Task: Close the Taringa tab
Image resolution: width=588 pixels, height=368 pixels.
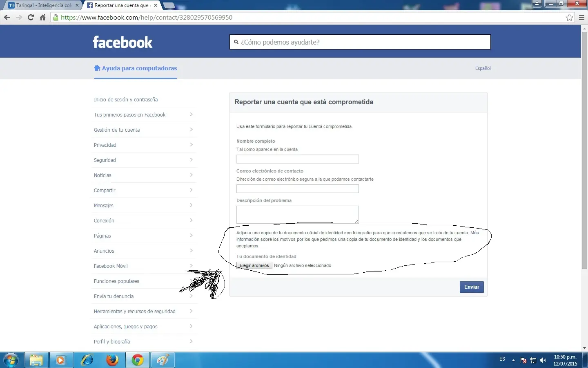Action: tap(77, 5)
